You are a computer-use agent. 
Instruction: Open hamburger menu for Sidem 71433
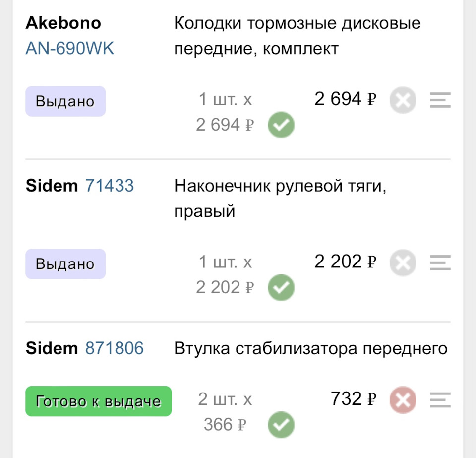tap(440, 263)
